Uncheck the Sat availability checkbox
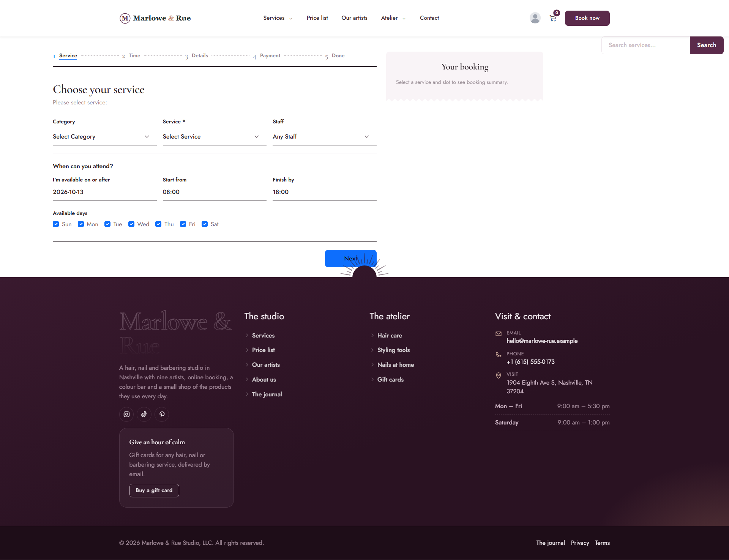The height and width of the screenshot is (560, 729). [205, 224]
